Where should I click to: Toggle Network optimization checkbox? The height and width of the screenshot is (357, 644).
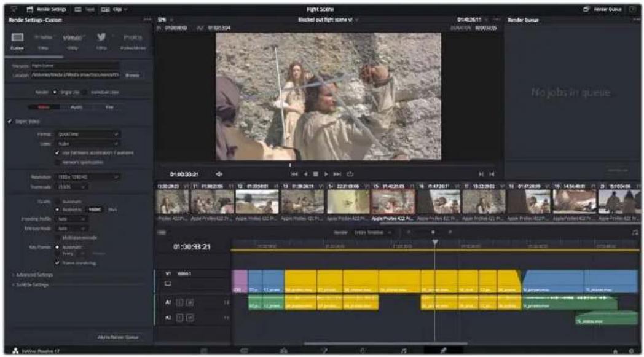pos(57,162)
